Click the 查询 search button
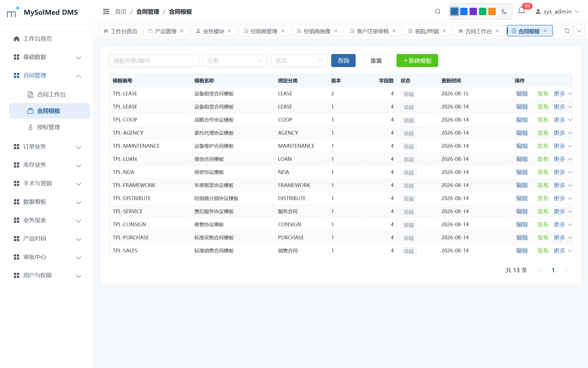This screenshot has height=368, width=588. [x=343, y=61]
